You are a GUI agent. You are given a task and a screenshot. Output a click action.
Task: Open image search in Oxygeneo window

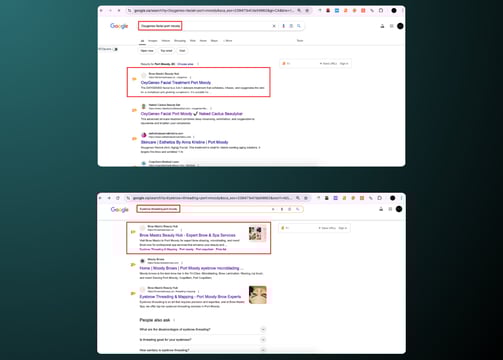tap(291, 26)
